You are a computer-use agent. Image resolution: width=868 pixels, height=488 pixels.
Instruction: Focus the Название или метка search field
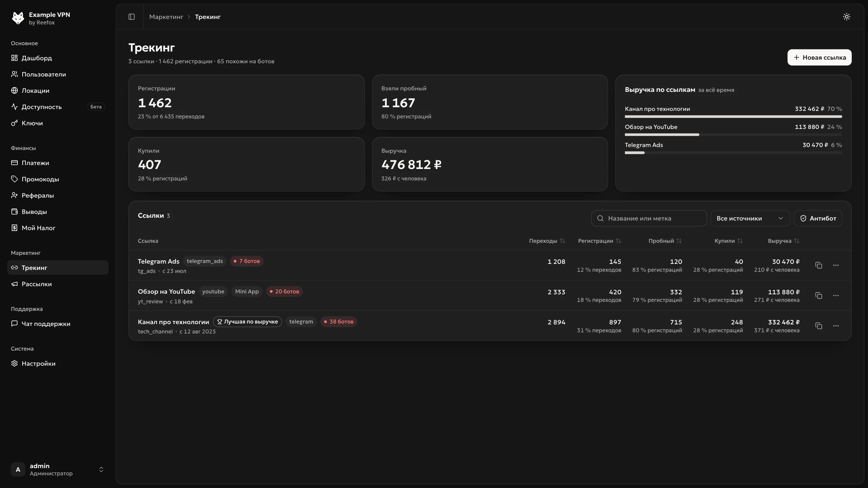pos(649,218)
